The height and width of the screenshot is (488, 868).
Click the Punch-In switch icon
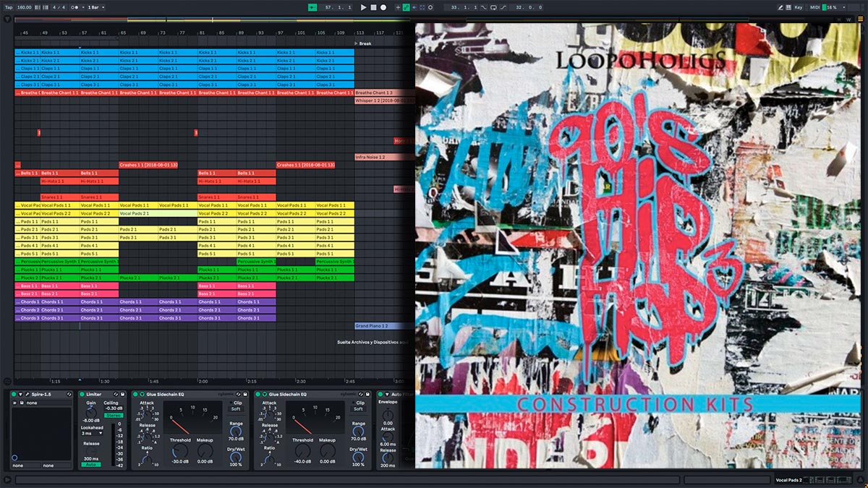point(482,7)
